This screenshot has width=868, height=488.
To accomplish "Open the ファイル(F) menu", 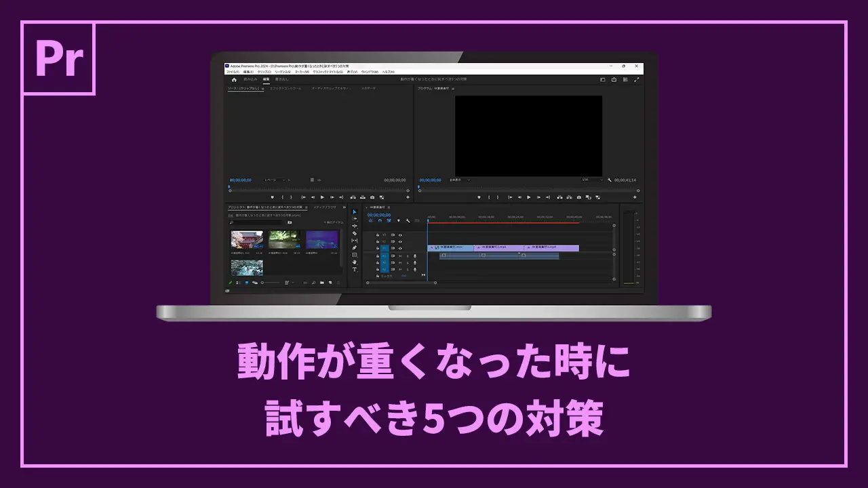I will click(x=233, y=72).
